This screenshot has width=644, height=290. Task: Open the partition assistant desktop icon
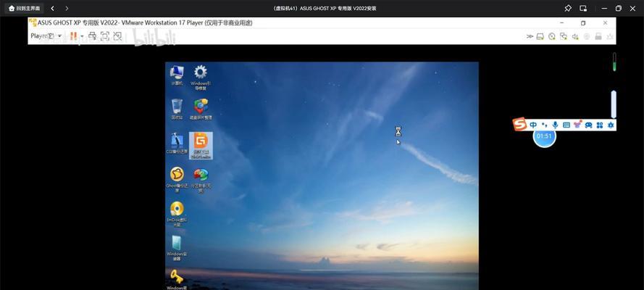[x=201, y=180]
